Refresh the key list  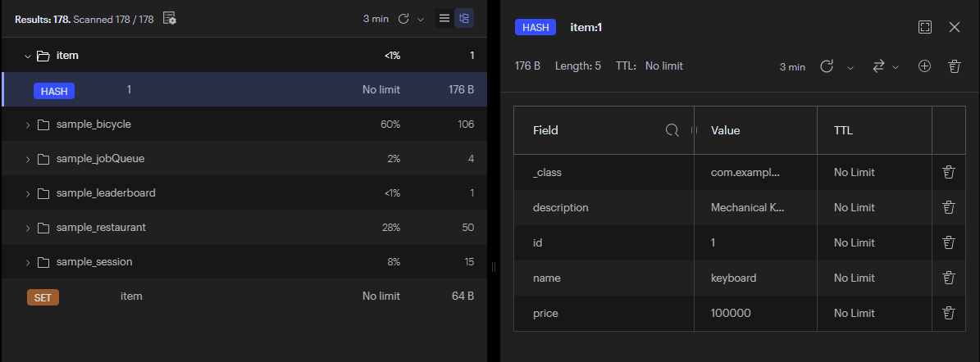pyautogui.click(x=403, y=19)
